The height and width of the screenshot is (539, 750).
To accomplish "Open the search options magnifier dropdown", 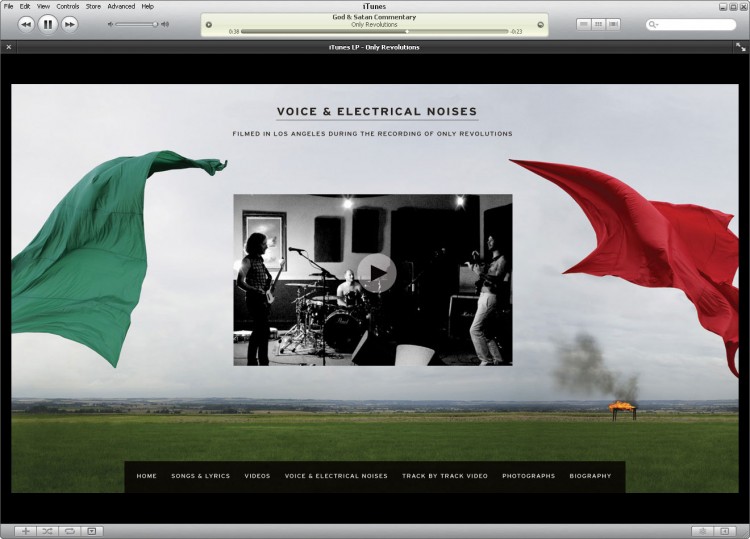I will coord(653,24).
